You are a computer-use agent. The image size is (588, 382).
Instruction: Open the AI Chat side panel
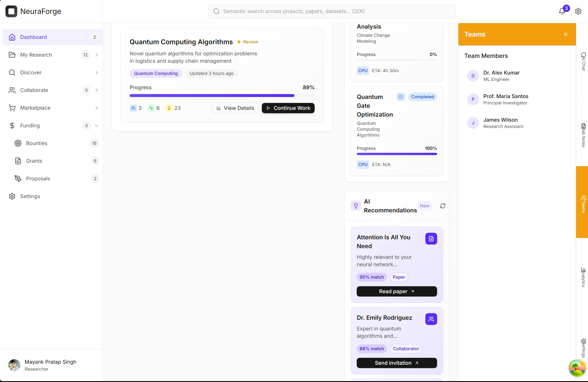(583, 61)
